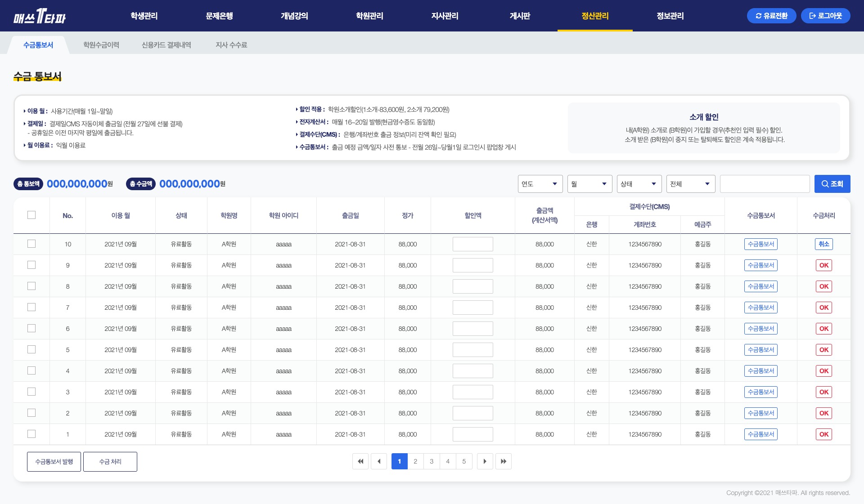The width and height of the screenshot is (864, 504).
Task: Check the checkbox for row No. 9
Action: pyautogui.click(x=31, y=265)
